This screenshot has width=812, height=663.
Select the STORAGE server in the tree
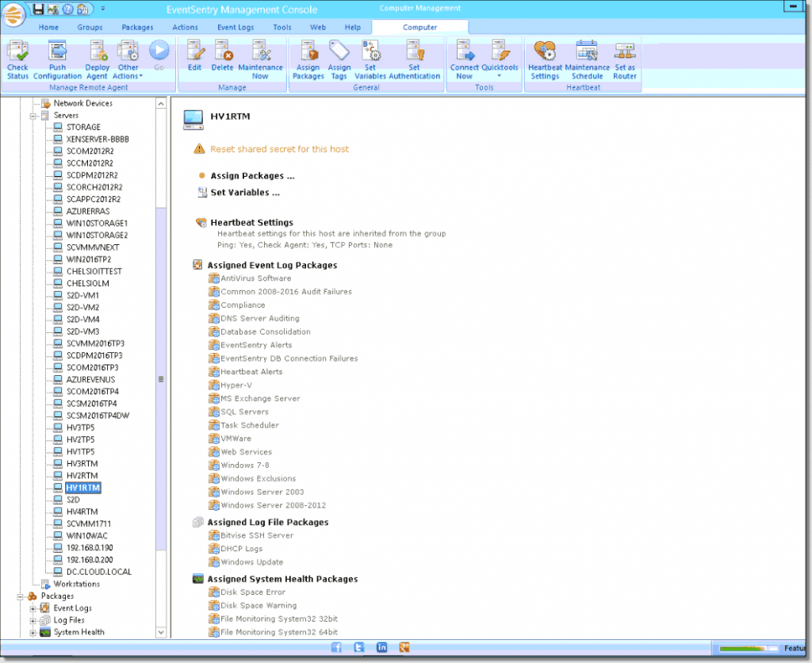[x=83, y=128]
